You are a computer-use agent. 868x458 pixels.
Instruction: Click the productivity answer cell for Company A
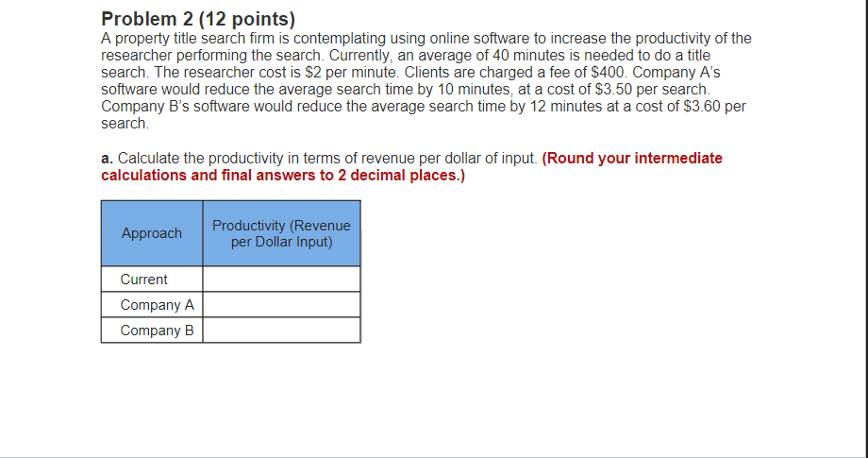(x=282, y=305)
